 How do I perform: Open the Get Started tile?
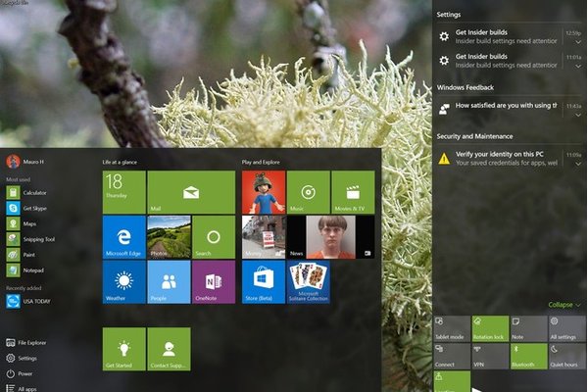(x=124, y=349)
